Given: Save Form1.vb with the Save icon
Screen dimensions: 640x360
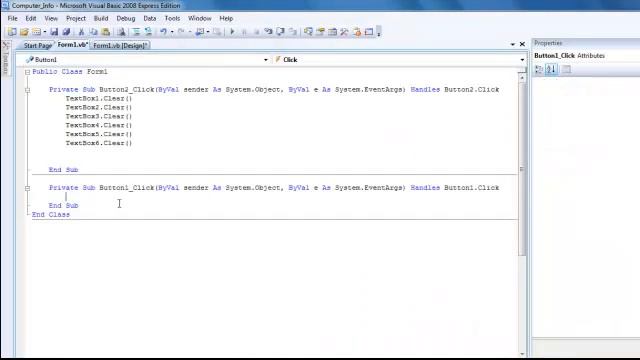Looking at the screenshot, I should [54, 32].
